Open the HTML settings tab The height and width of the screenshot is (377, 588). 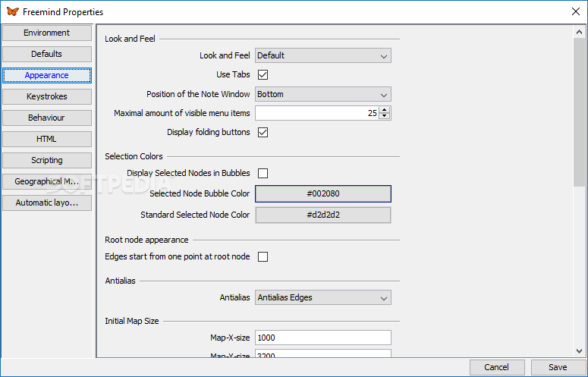point(47,139)
